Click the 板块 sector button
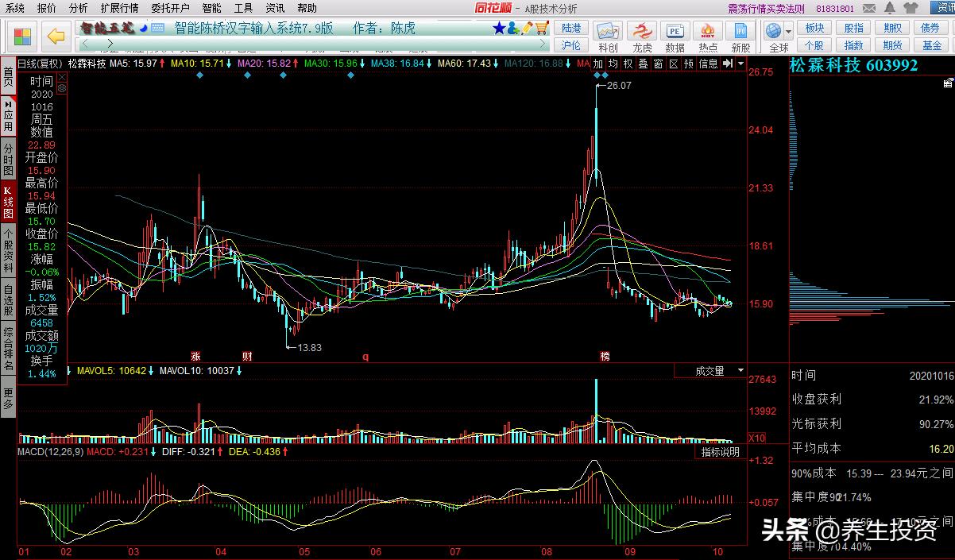 tap(814, 28)
